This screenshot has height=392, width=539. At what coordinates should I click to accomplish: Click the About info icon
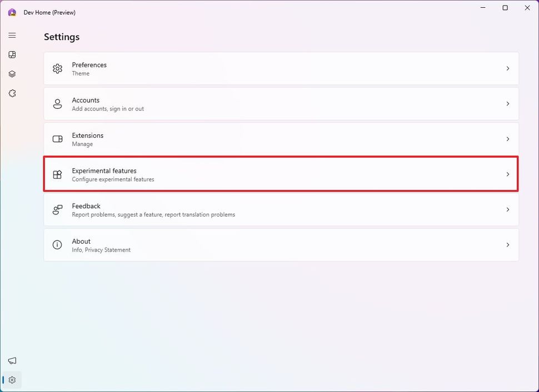click(x=57, y=245)
